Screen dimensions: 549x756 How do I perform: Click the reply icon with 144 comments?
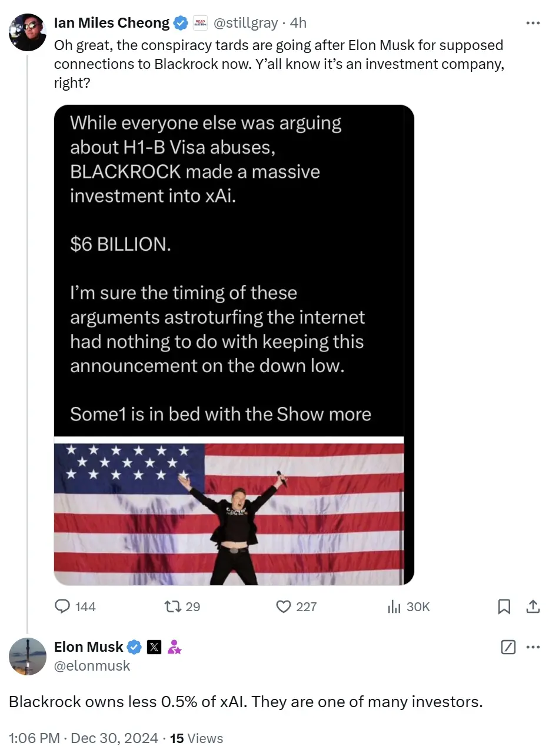[x=63, y=606]
